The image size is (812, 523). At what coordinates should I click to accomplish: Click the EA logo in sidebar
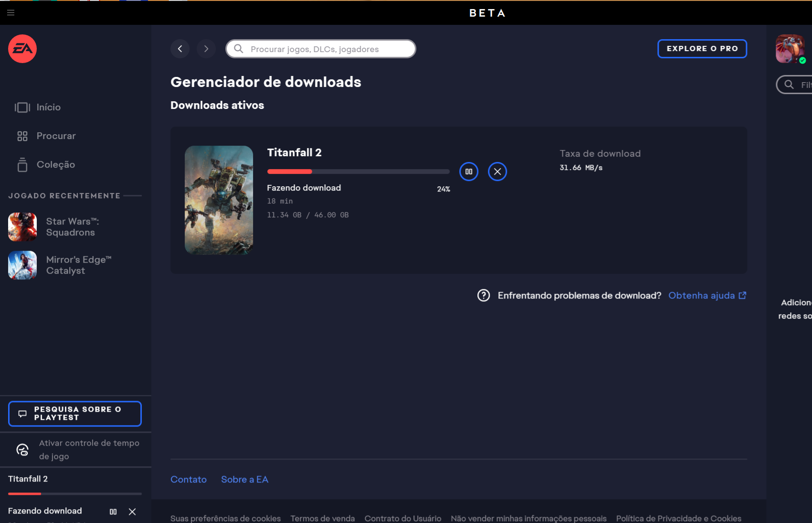(22, 49)
